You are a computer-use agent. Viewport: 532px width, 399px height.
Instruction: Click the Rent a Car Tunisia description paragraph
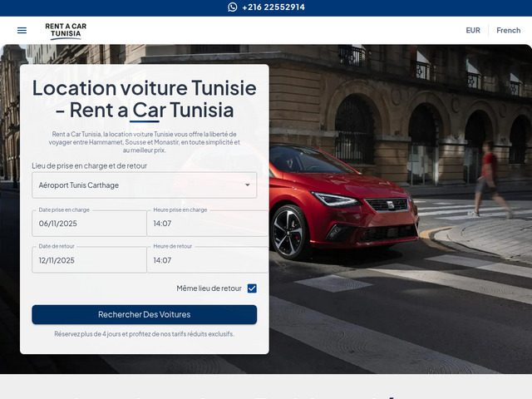point(144,142)
